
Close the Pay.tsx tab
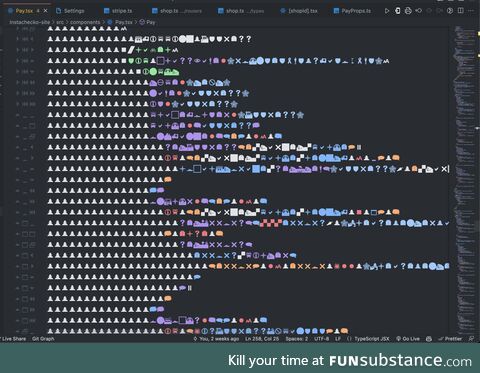[45, 11]
